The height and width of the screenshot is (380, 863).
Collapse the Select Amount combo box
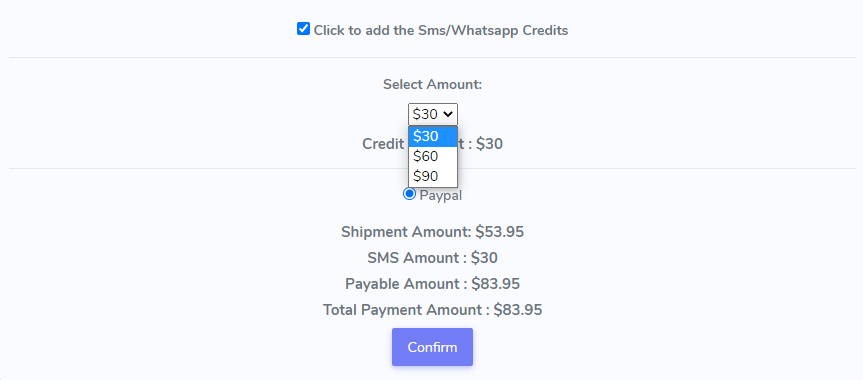433,114
